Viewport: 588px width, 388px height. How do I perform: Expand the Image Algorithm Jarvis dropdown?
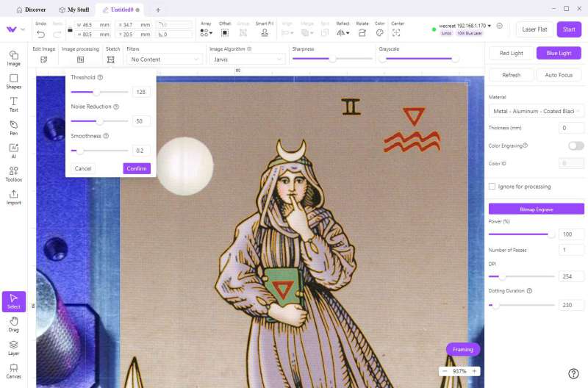point(247,60)
